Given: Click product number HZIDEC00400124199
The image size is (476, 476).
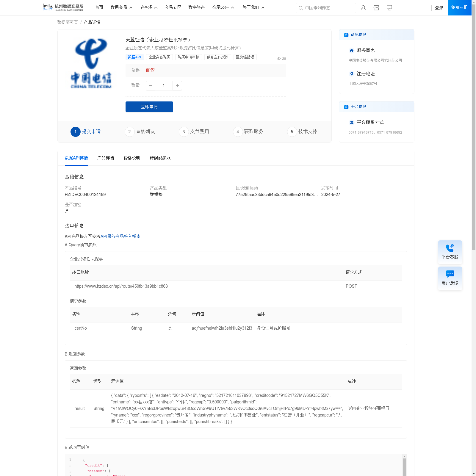Looking at the screenshot, I should click(x=85, y=195).
